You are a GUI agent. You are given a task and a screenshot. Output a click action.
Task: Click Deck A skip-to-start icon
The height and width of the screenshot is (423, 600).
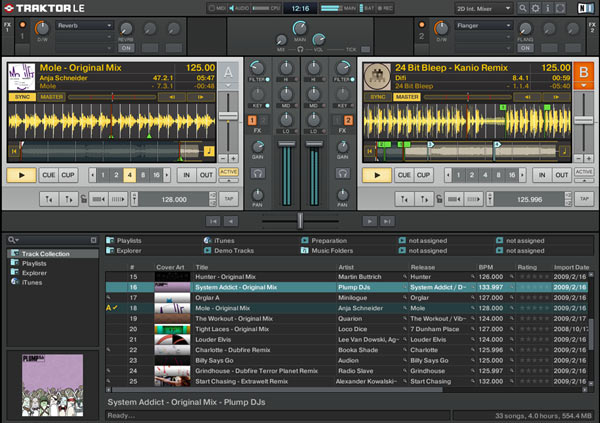[14, 151]
